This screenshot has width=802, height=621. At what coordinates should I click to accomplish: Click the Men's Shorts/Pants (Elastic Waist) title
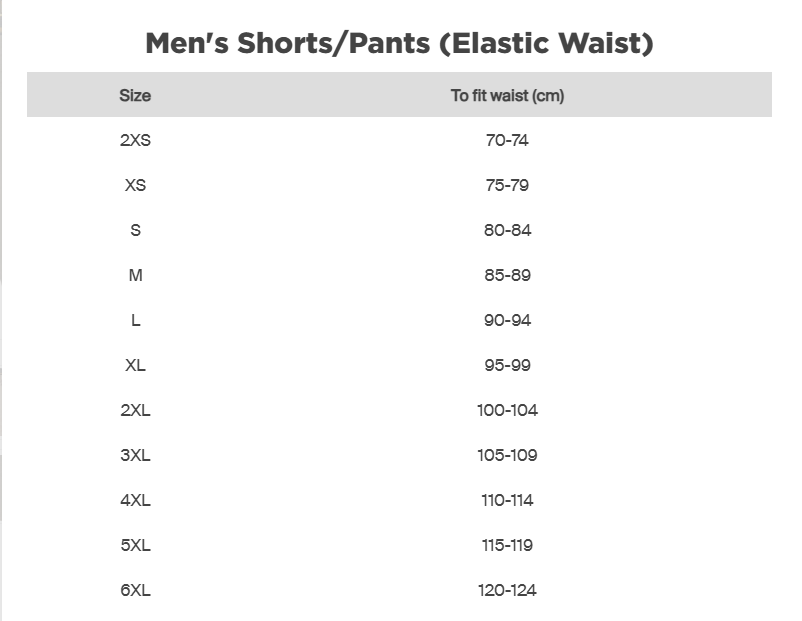399,44
